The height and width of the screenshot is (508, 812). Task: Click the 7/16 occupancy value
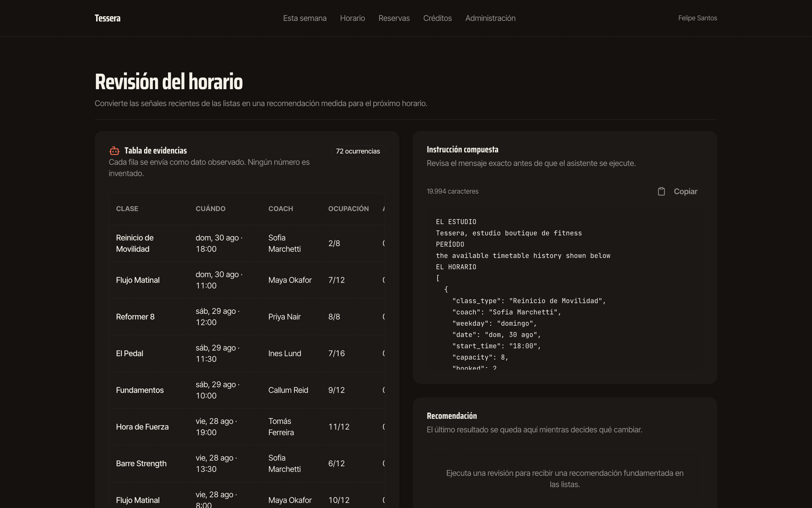point(337,353)
